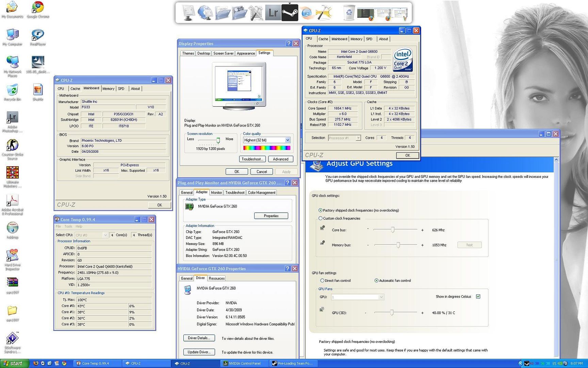588x368 pixels.
Task: Launch the Counter-Strike Source desktop shortcut
Action: point(12,149)
